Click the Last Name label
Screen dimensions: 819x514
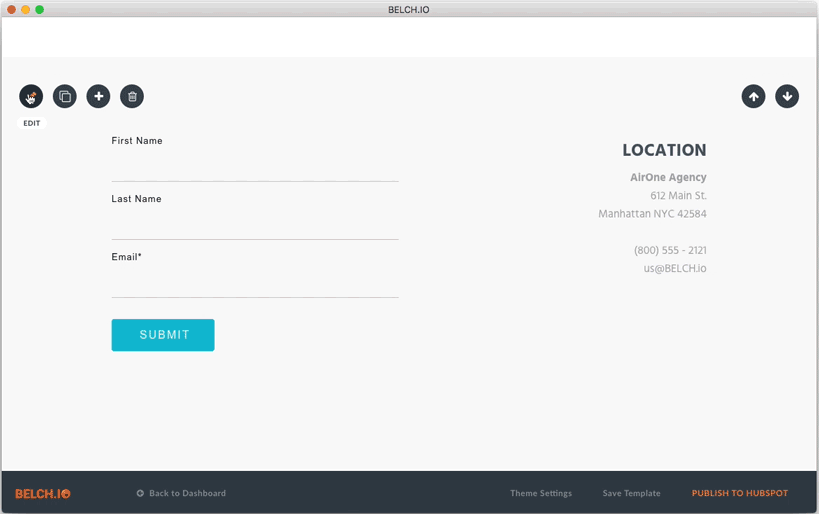coord(136,198)
